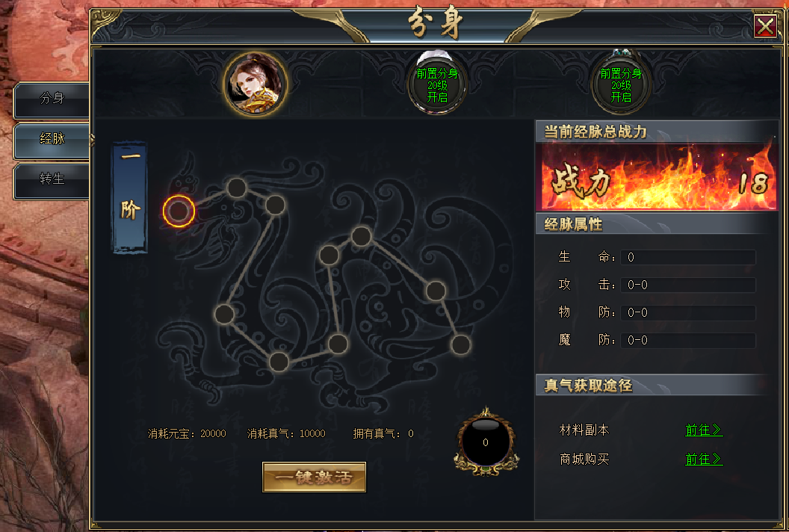Click the bottom-most meridian node of the dragon
The width and height of the screenshot is (789, 532).
point(278,362)
